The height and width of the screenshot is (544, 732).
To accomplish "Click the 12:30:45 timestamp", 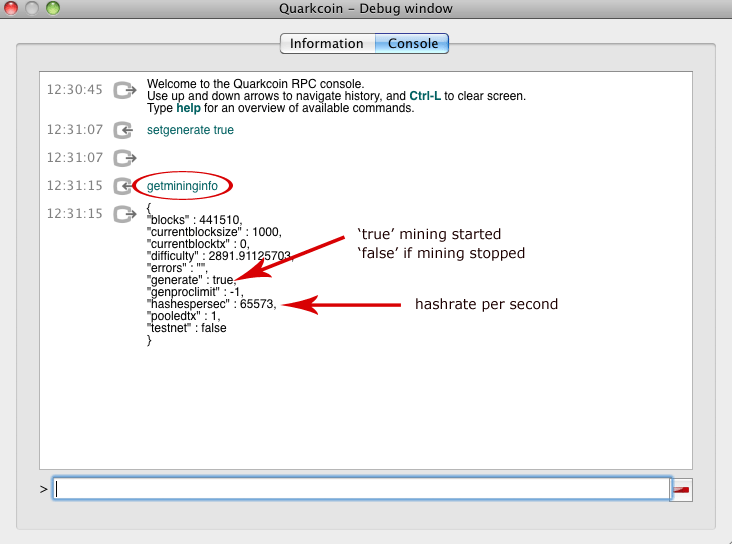I will [x=75, y=90].
